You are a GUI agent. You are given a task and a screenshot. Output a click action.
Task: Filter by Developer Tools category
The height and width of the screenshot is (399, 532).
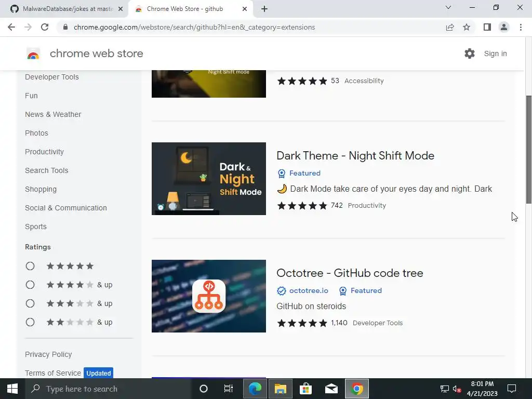52,77
